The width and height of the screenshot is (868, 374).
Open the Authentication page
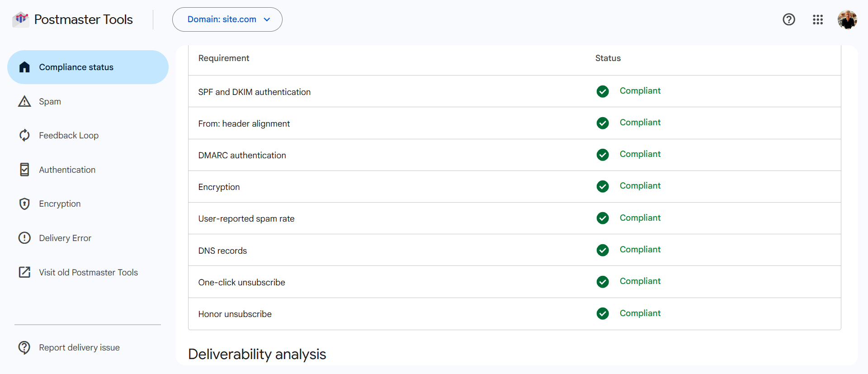pos(88,170)
